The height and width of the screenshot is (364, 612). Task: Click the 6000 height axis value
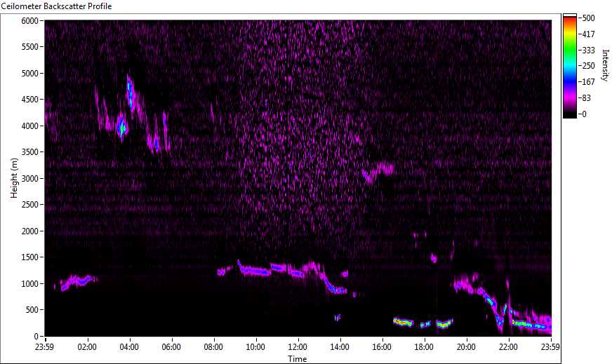[x=29, y=20]
